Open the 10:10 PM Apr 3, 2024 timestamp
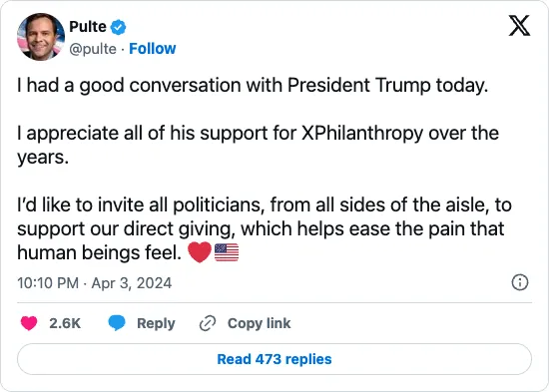This screenshot has height=392, width=549. point(95,283)
